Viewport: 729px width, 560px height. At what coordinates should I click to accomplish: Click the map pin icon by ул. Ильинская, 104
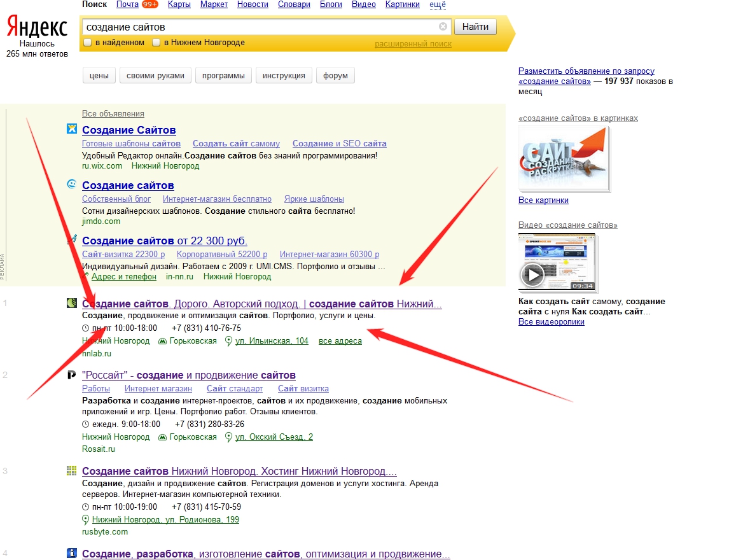(229, 341)
